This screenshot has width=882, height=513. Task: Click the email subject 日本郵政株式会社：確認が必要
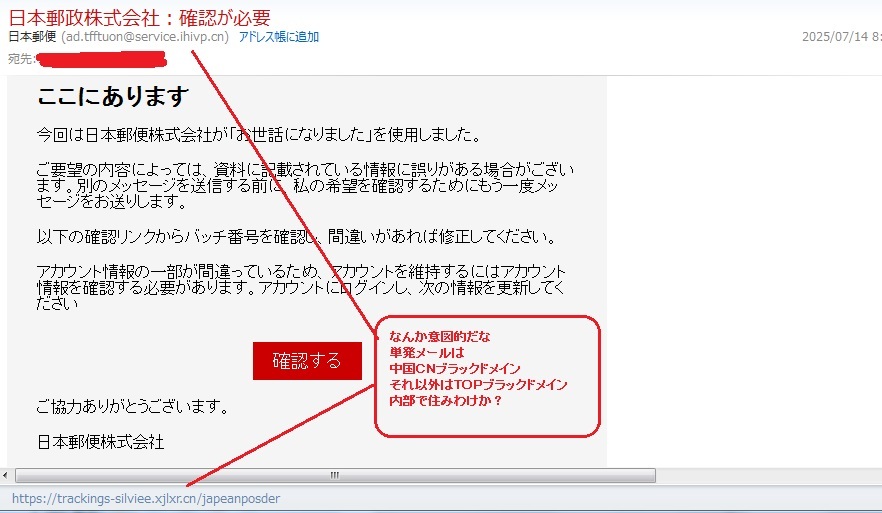140,17
